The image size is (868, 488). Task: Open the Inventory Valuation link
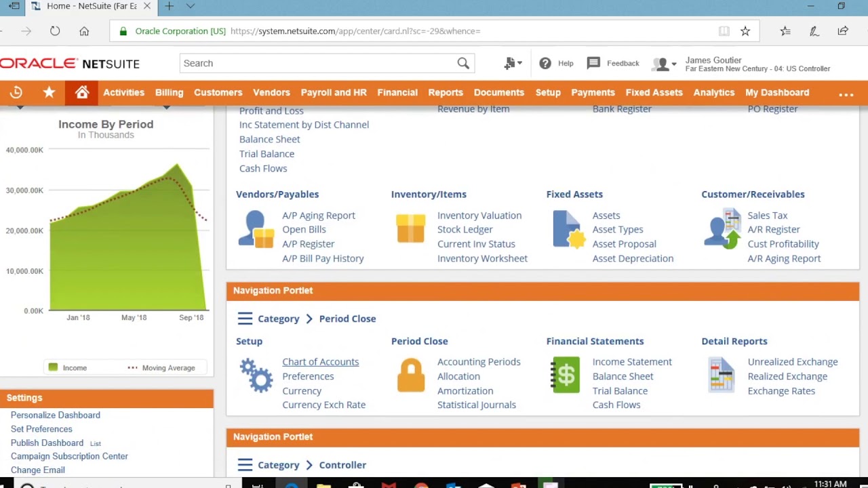479,216
